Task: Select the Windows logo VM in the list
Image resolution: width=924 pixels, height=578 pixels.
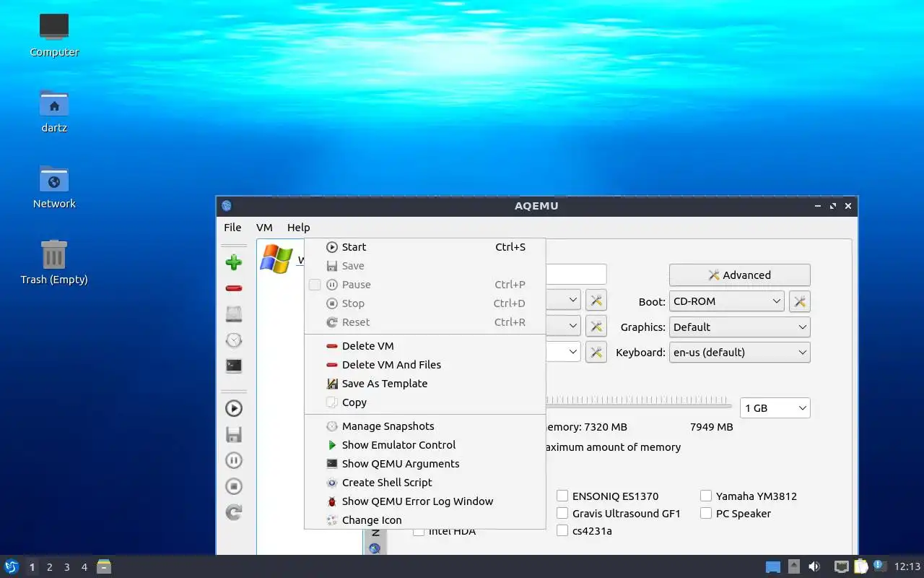Action: click(276, 259)
